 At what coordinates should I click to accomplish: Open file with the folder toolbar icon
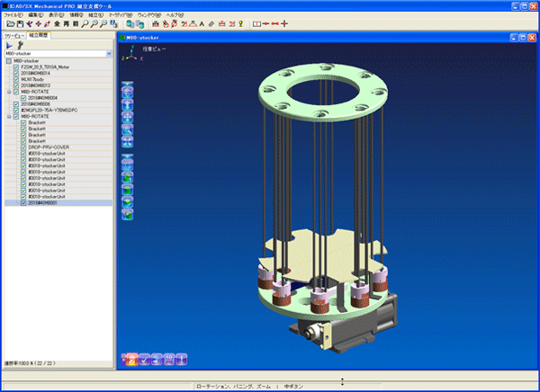[x=11, y=23]
